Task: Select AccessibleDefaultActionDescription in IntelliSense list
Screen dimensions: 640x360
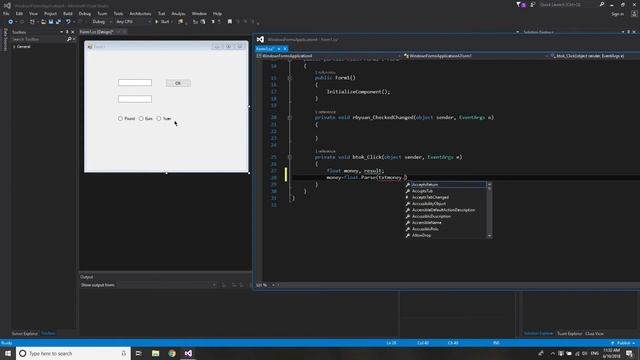Action: pos(445,210)
